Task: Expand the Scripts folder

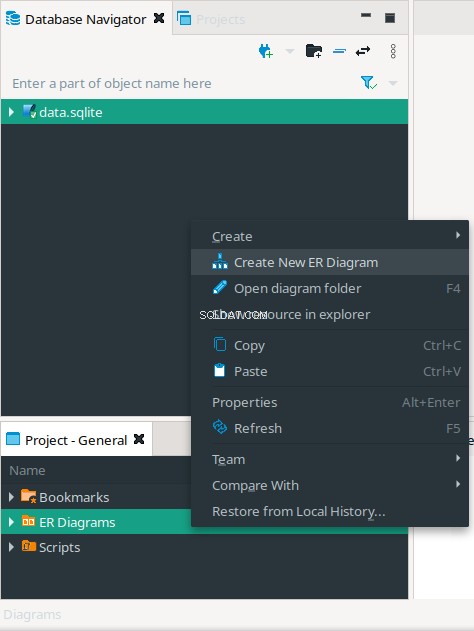Action: point(11,547)
